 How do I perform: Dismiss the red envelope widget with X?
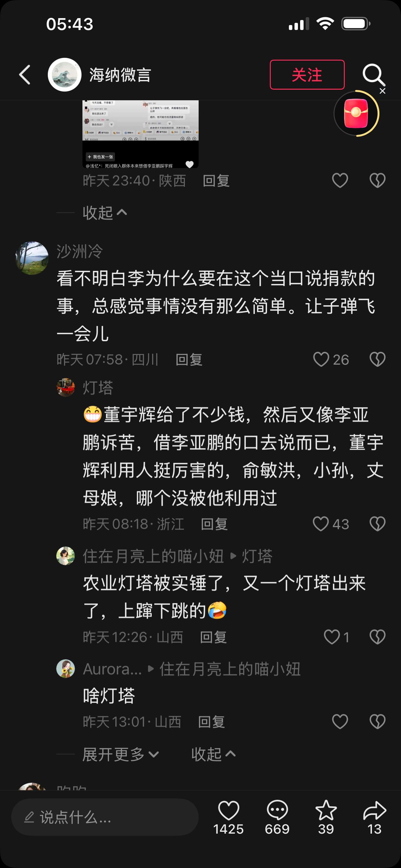coord(383,91)
